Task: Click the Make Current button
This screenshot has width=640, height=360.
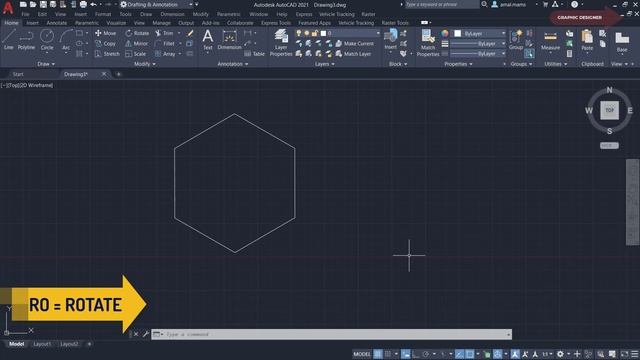Action: click(x=355, y=43)
